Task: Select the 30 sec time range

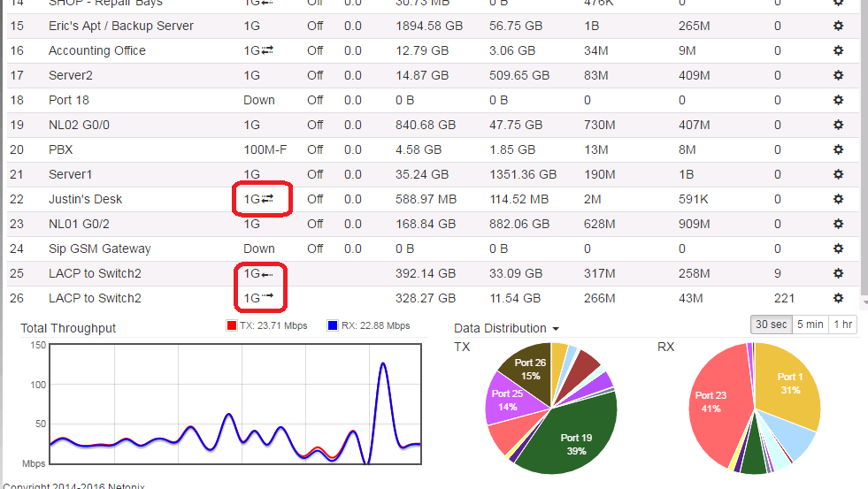Action: [x=771, y=325]
